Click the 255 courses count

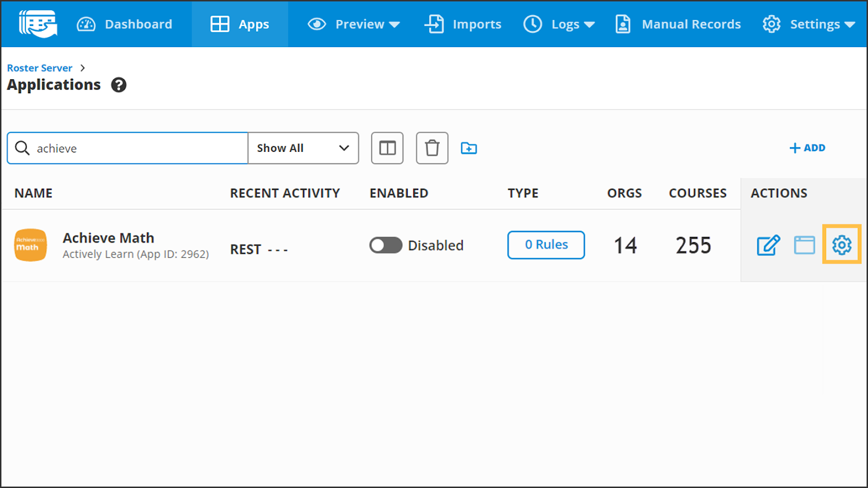pyautogui.click(x=693, y=246)
